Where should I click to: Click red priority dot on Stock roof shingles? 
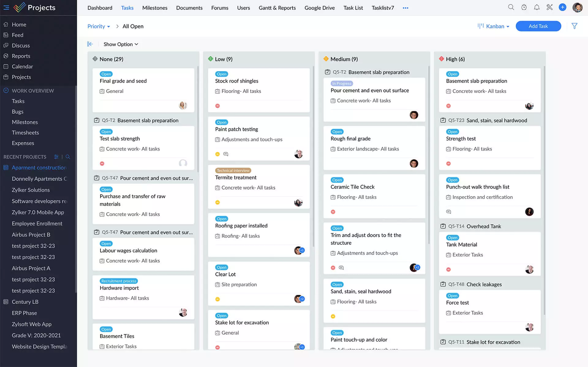[x=217, y=106]
